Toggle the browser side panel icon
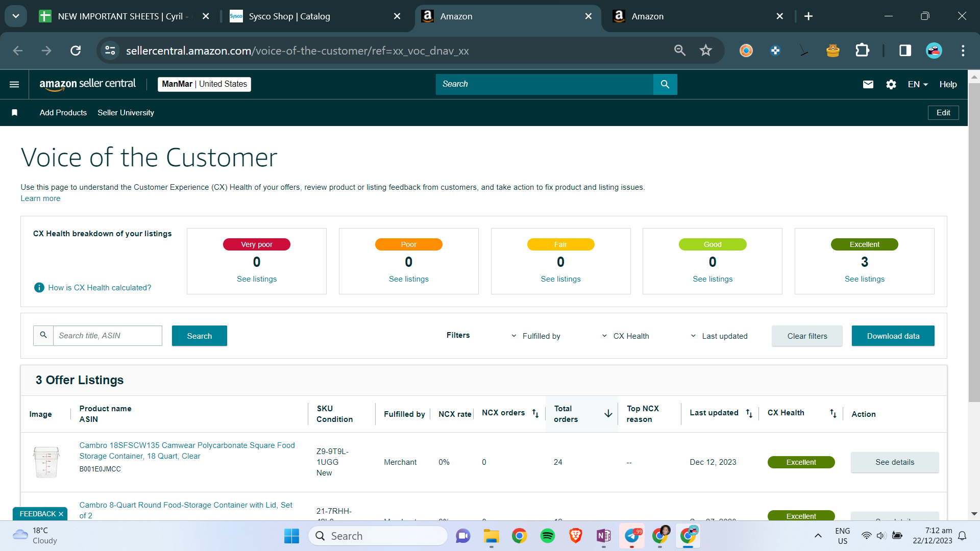This screenshot has width=980, height=551. [x=905, y=51]
